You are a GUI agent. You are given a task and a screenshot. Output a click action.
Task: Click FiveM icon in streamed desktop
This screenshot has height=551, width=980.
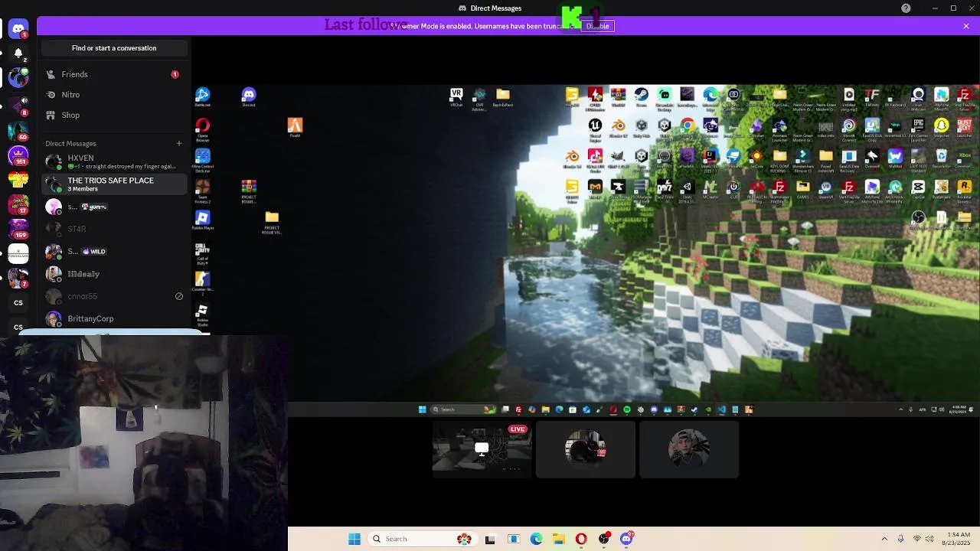point(295,127)
